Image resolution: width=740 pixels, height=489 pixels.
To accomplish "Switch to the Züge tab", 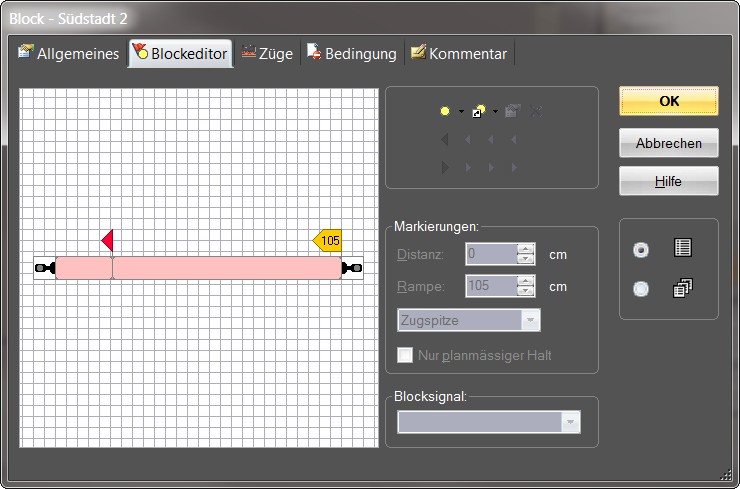I will click(x=268, y=53).
